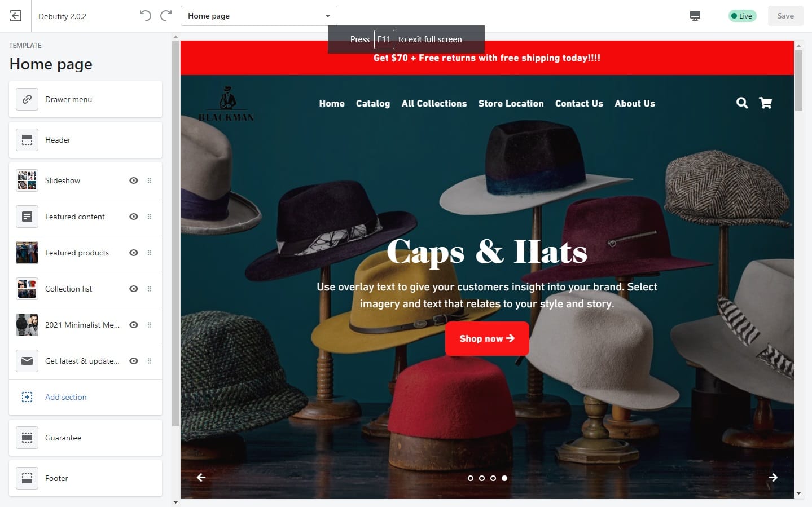Hide the 2021 Minimalist Me... section
The width and height of the screenshot is (812, 507).
[x=134, y=325]
